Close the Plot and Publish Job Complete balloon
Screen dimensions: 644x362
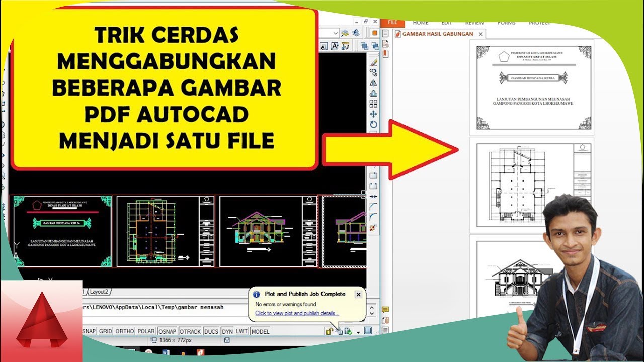[x=358, y=294]
